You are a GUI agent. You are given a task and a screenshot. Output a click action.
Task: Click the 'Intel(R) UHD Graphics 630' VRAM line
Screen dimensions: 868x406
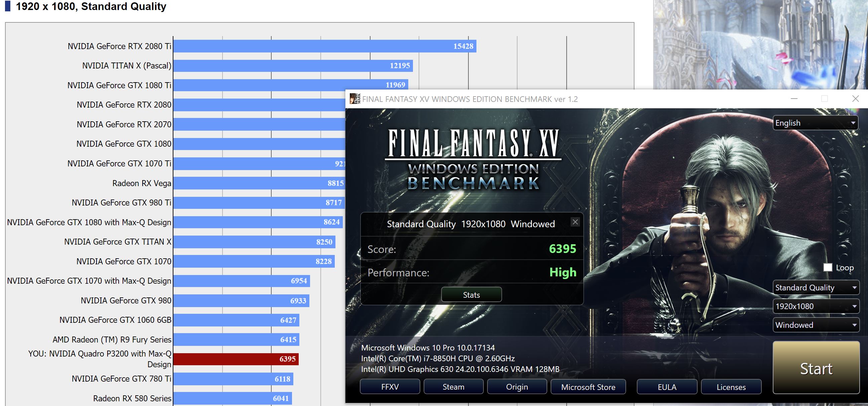[x=460, y=369]
